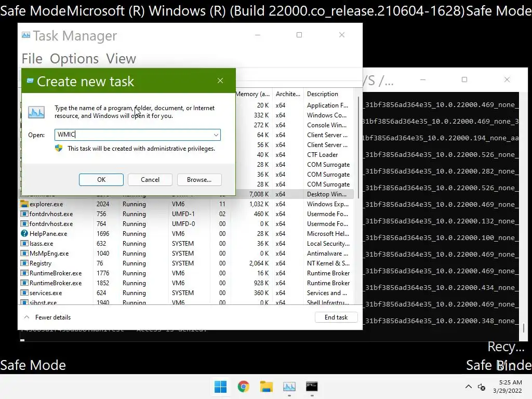
Task: Click the Start button on the taskbar
Action: (220, 387)
